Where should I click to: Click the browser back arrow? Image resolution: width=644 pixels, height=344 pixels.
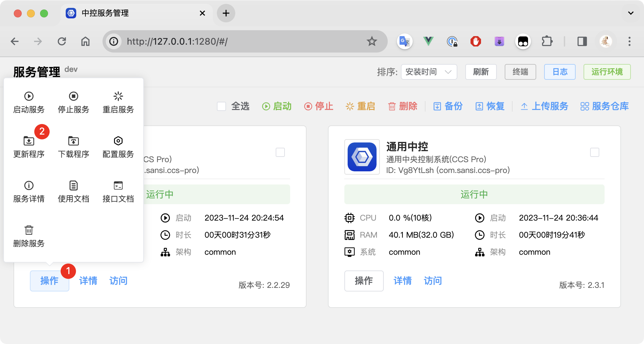click(x=15, y=41)
